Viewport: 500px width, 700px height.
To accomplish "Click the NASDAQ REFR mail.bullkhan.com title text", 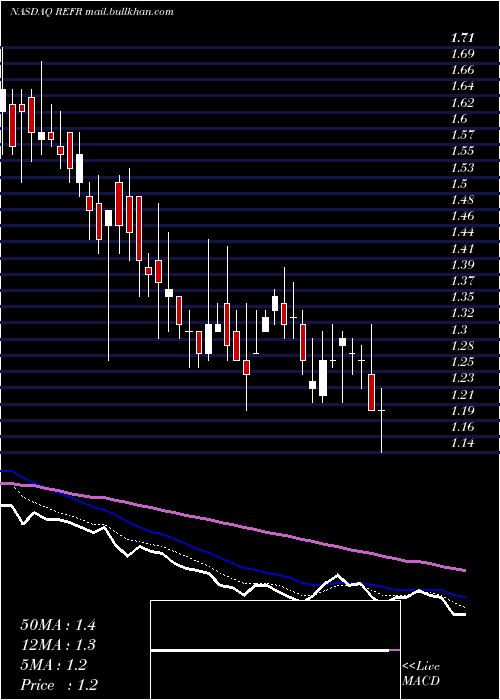I will 91,12.
